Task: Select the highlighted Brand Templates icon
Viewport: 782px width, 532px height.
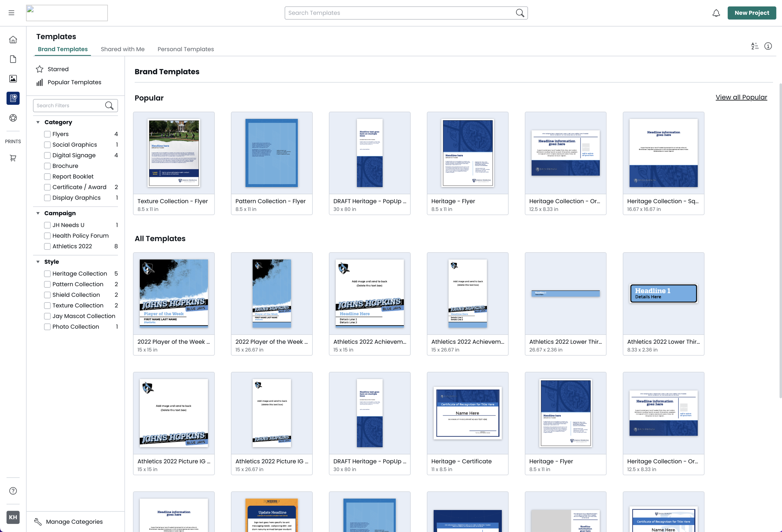Action: (13, 98)
